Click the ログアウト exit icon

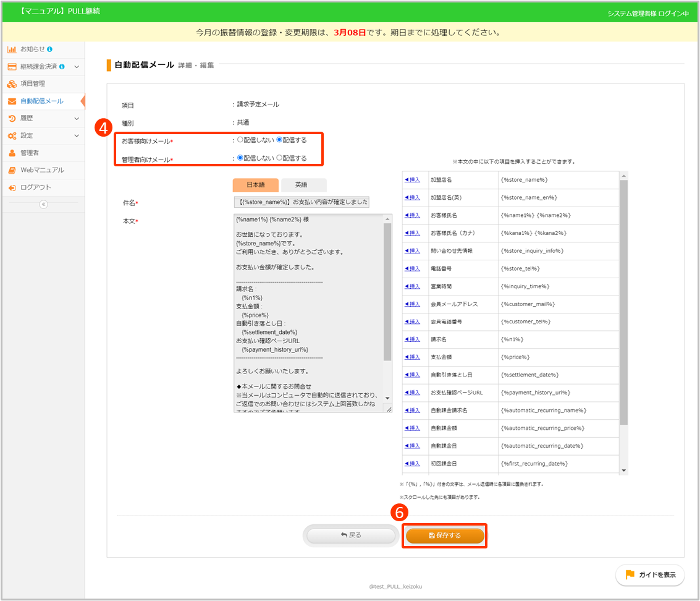12,187
